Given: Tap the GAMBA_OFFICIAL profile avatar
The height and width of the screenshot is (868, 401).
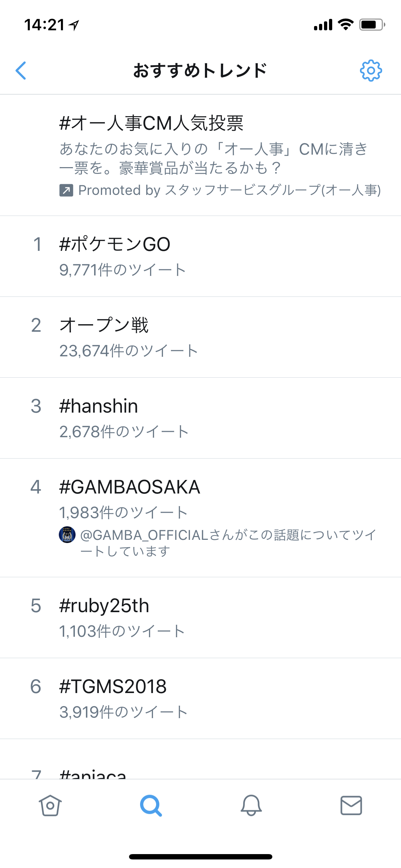Looking at the screenshot, I should 67,535.
